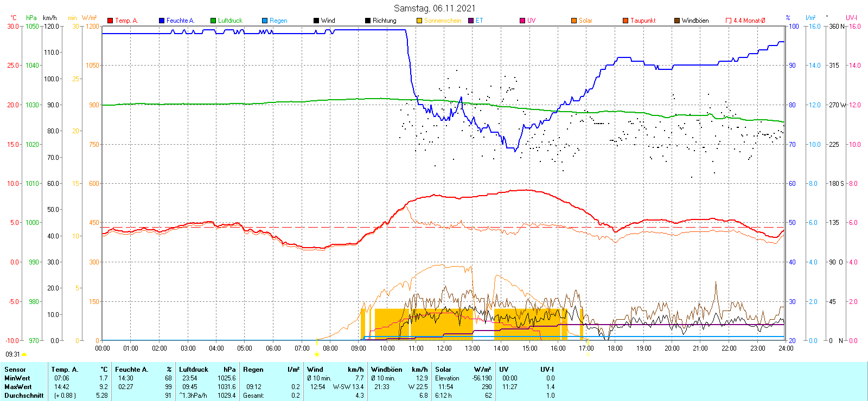
Task: Click the sunrise sun marker below the time axis
Action: 317,354
